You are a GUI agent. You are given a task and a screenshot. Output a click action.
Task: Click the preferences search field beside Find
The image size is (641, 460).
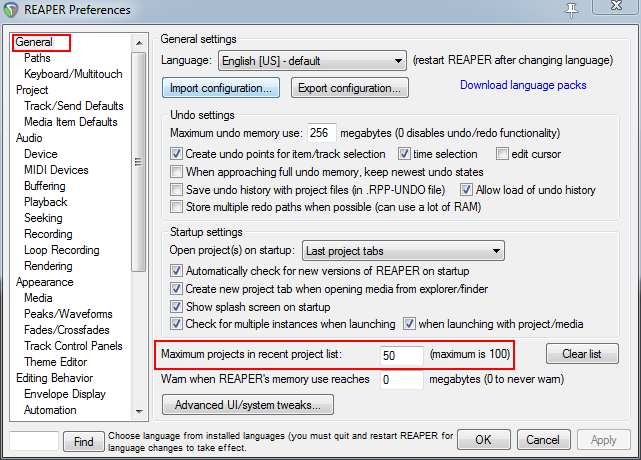click(33, 440)
